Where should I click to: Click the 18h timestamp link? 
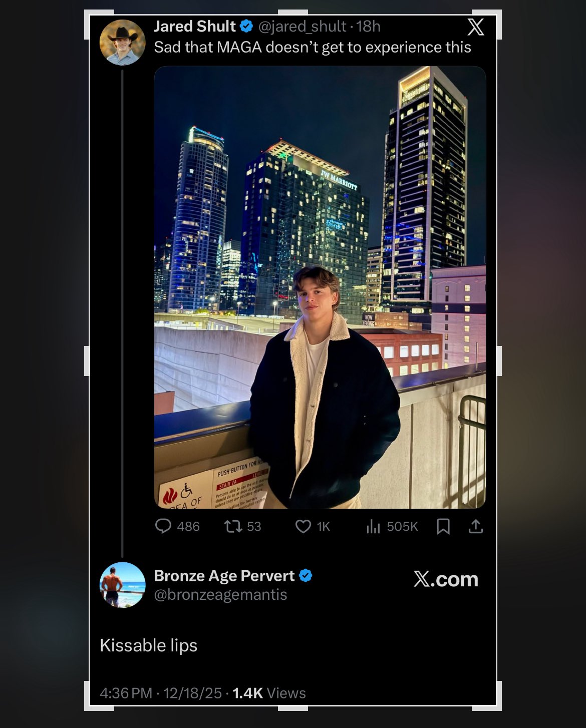point(369,26)
